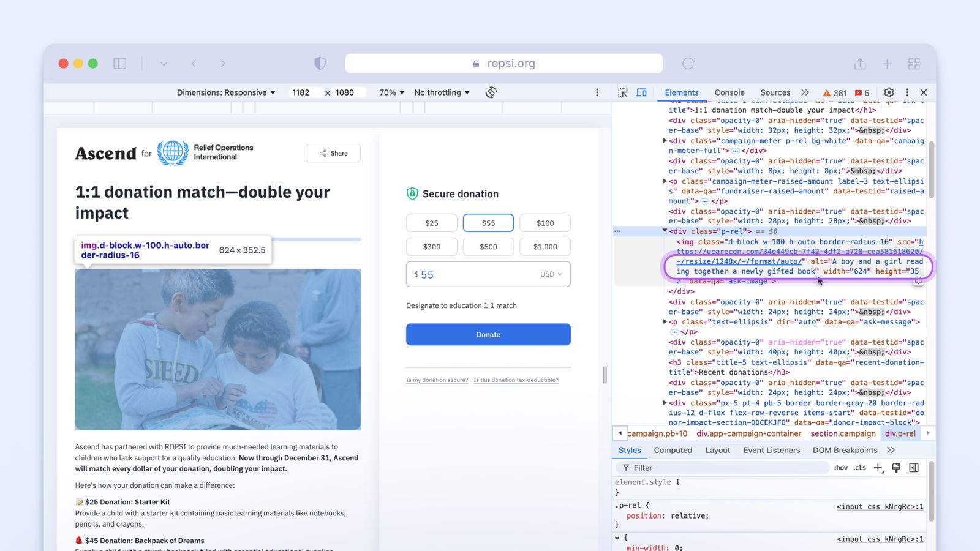The image size is (980, 551).
Task: Click the Filter styles input field
Action: 723,468
